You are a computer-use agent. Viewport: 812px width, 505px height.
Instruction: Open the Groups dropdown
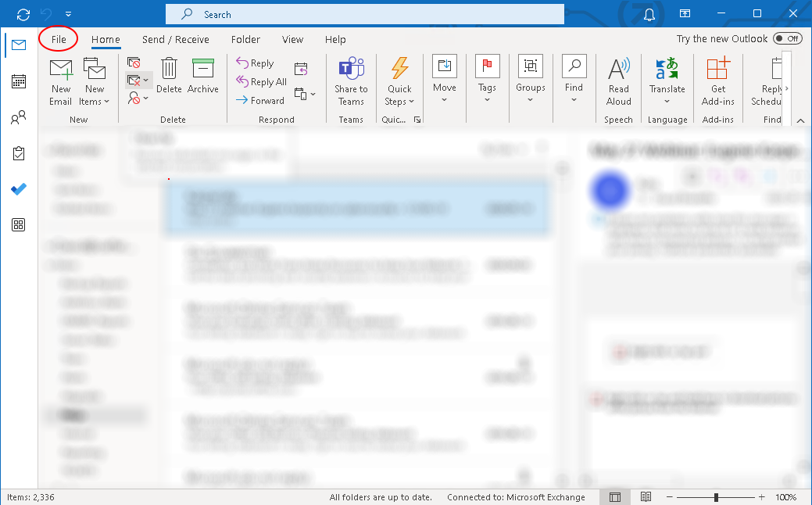pos(531,79)
